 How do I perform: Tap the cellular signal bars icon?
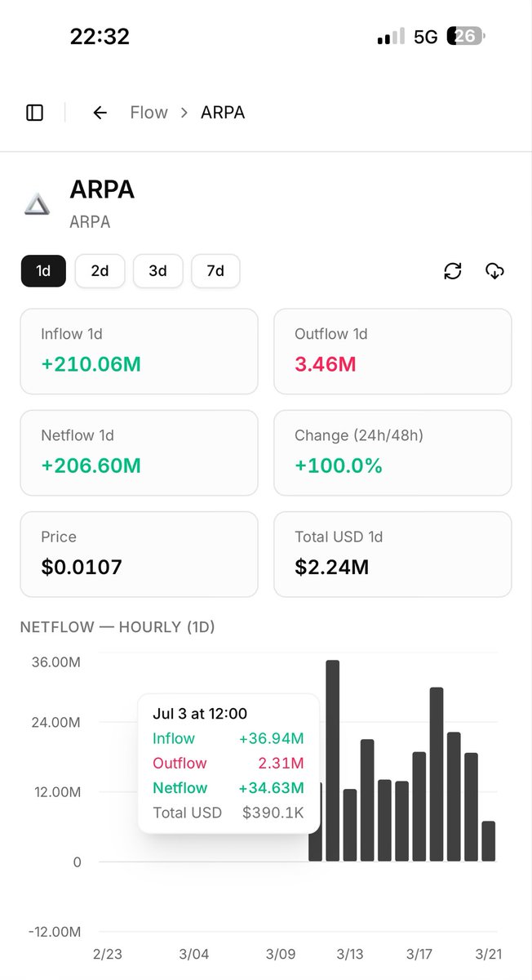[391, 38]
